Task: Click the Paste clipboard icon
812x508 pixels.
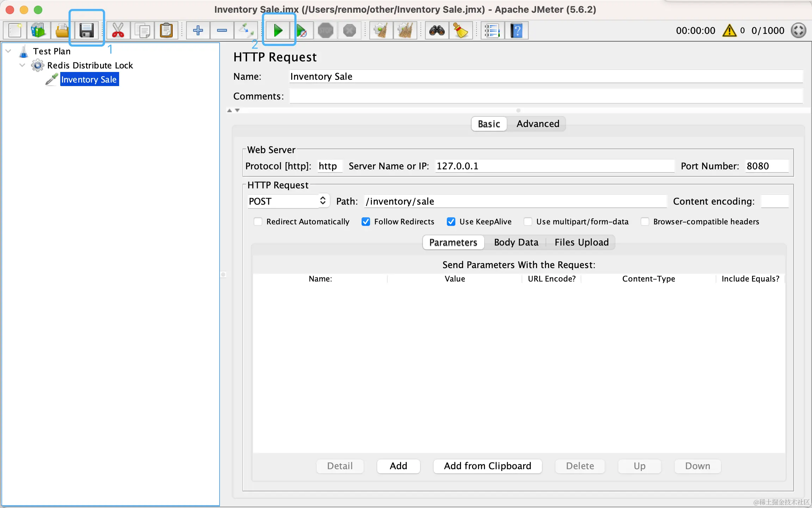Action: [166, 31]
